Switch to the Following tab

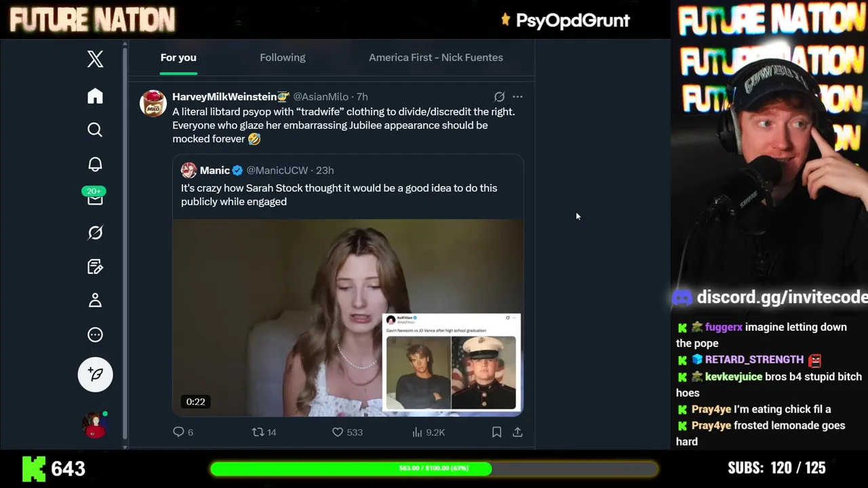click(x=282, y=58)
